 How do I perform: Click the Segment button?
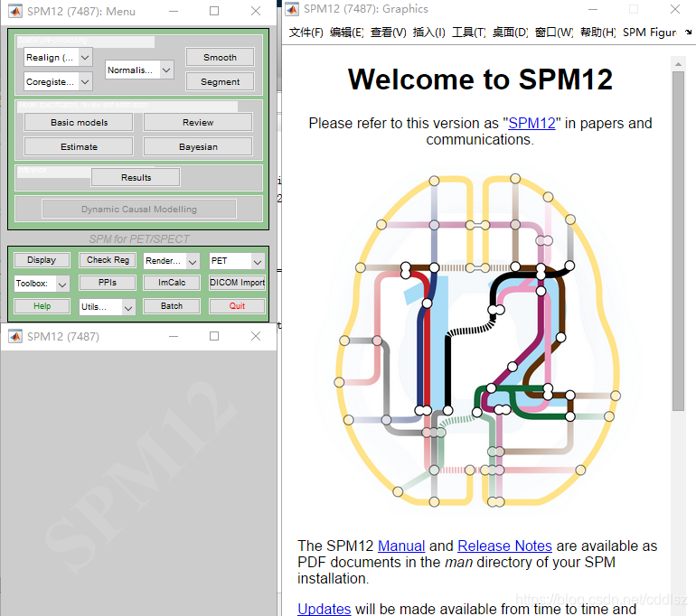click(x=220, y=81)
